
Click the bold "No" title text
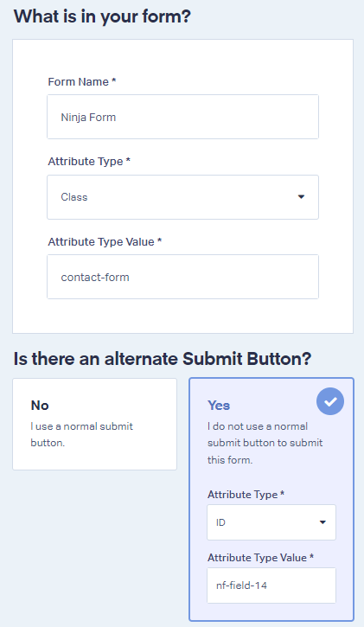coord(40,406)
